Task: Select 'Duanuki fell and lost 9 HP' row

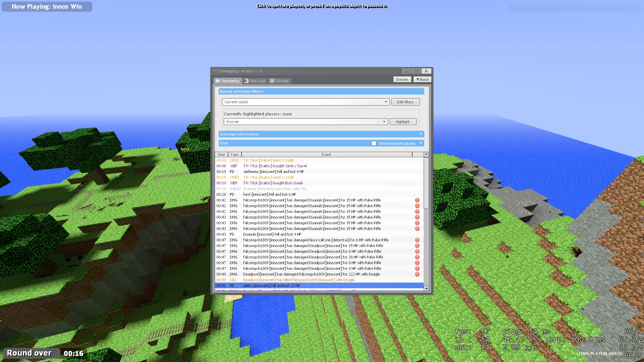Action: pos(319,234)
